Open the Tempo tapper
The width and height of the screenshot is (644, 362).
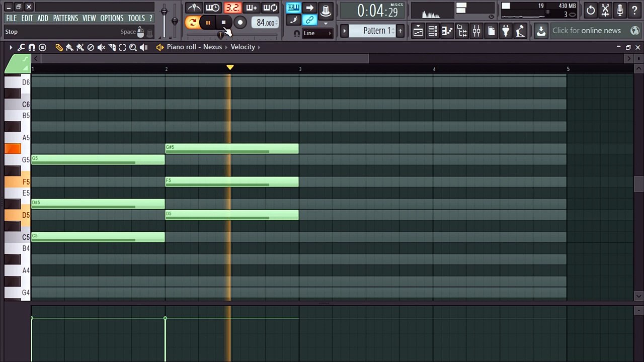coord(520,31)
